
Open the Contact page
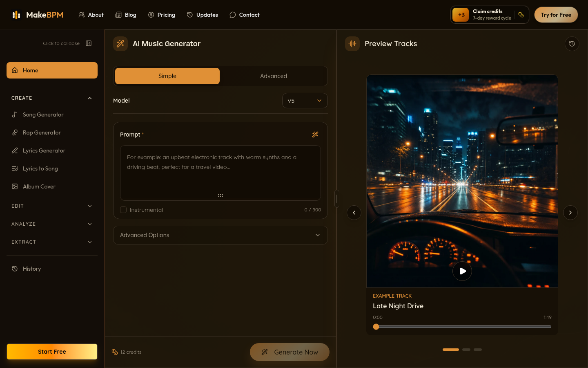245,15
